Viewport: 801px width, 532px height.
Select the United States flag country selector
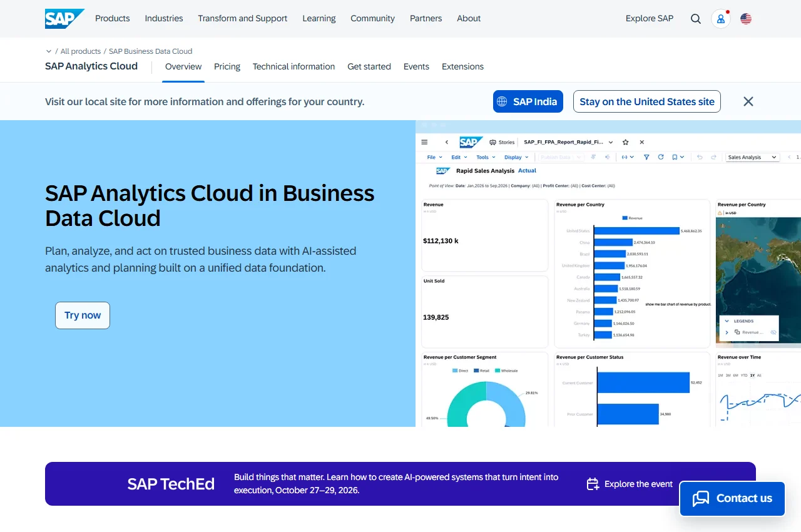pos(746,19)
